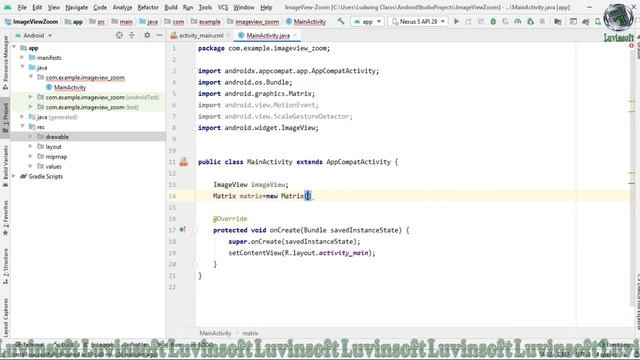
Task: Click the code fold marker at line 17
Action: [x=195, y=230]
